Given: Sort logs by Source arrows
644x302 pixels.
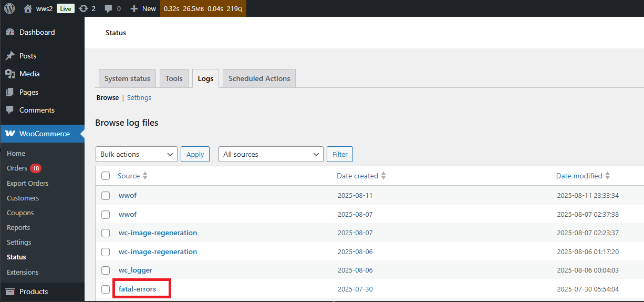Looking at the screenshot, I should pos(145,176).
